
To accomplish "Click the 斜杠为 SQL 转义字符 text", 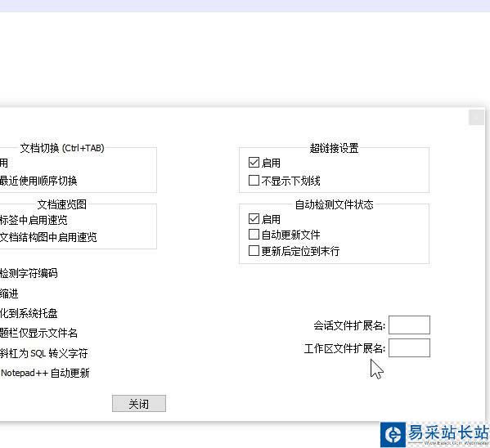I will (x=43, y=353).
